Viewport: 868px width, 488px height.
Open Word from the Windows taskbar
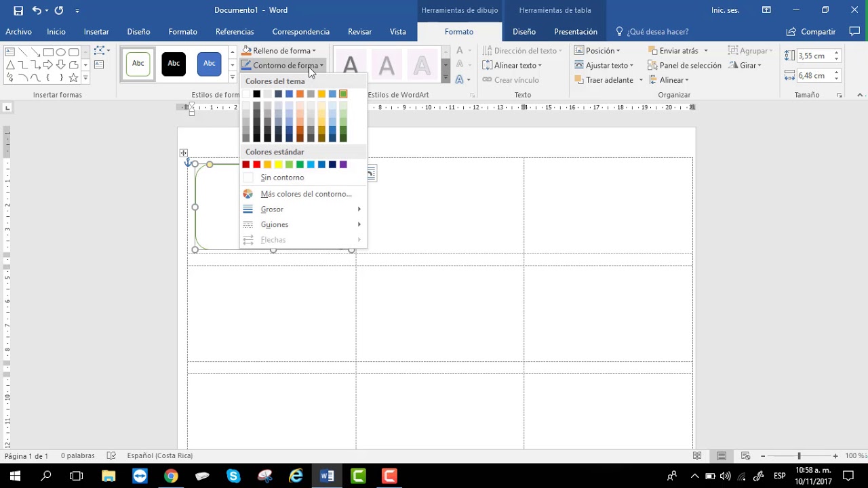(x=327, y=476)
